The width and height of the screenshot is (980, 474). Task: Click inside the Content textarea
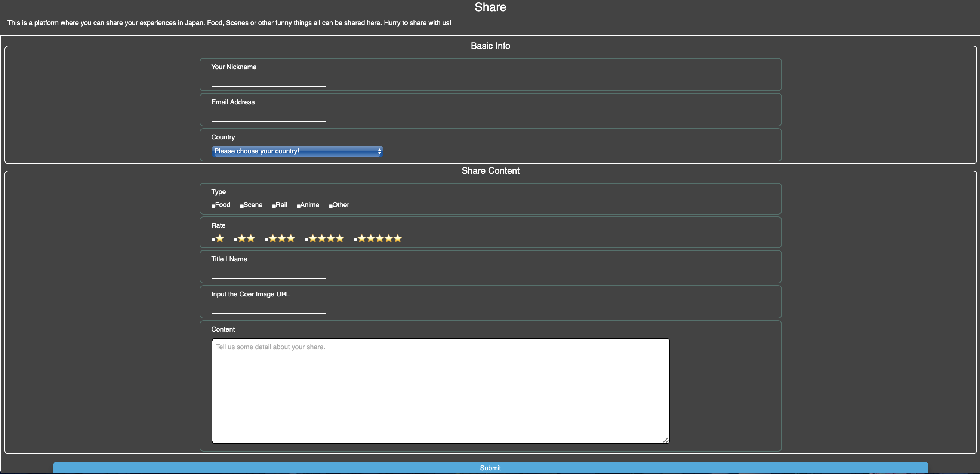440,391
